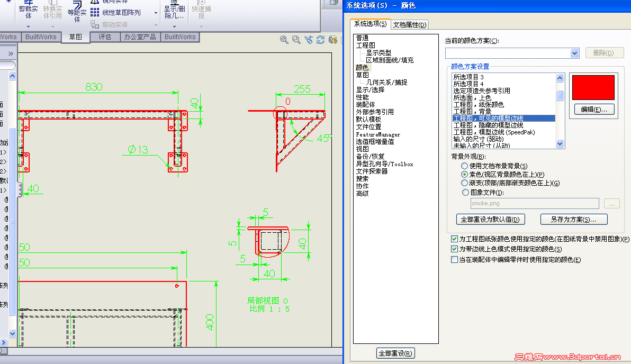631x364 pixels.
Task: Select 图象文件 radio button
Action: pyautogui.click(x=465, y=192)
